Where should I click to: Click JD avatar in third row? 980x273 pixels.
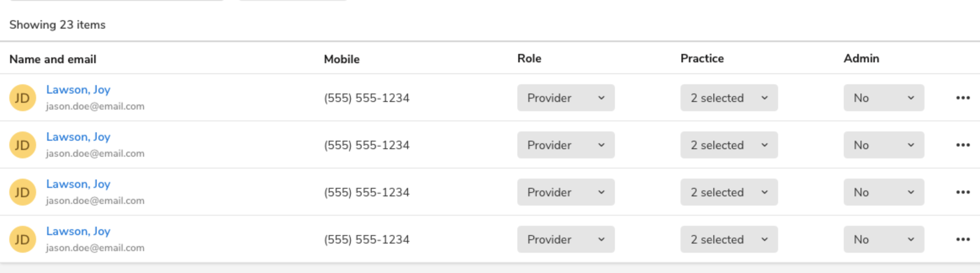23,192
